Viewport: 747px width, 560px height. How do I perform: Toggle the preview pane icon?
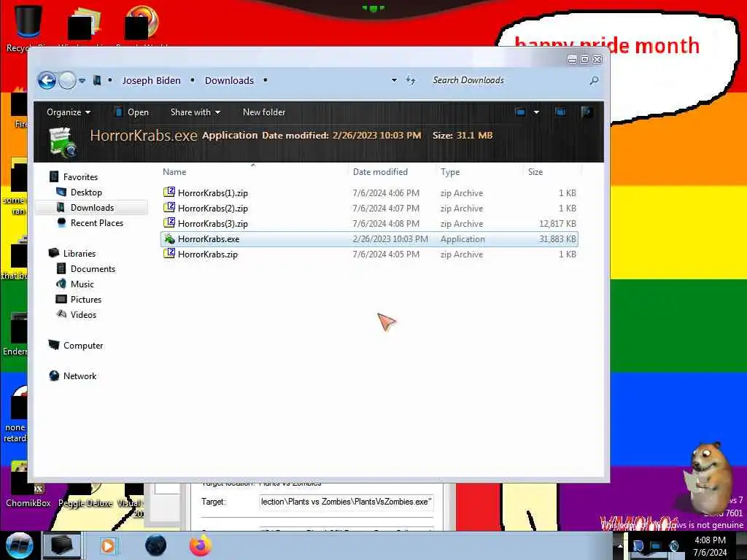click(x=561, y=112)
